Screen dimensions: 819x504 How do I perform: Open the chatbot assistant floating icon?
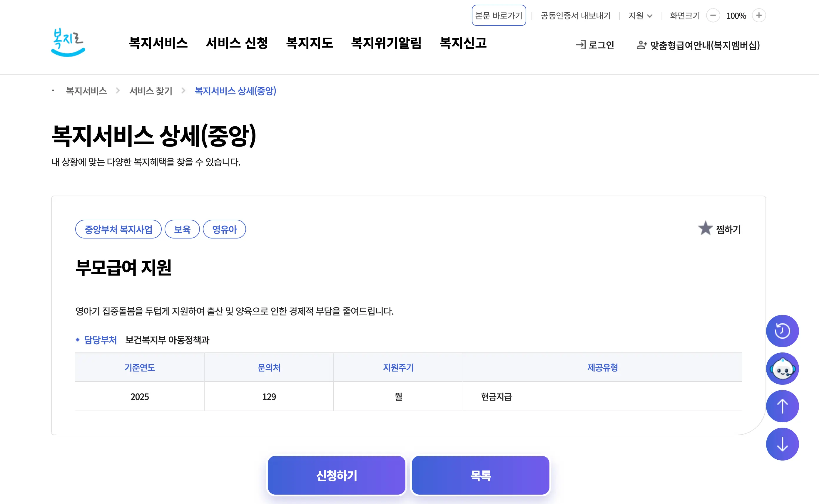(782, 369)
